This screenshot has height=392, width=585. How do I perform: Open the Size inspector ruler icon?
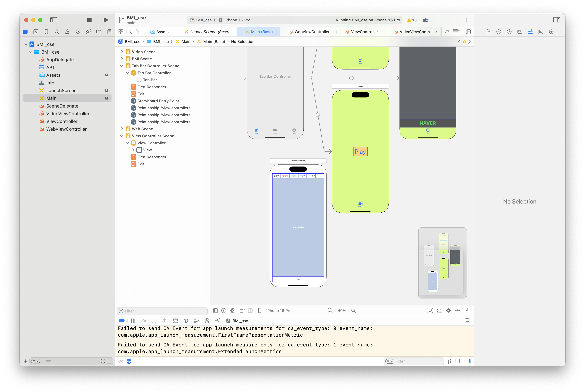pyautogui.click(x=540, y=32)
